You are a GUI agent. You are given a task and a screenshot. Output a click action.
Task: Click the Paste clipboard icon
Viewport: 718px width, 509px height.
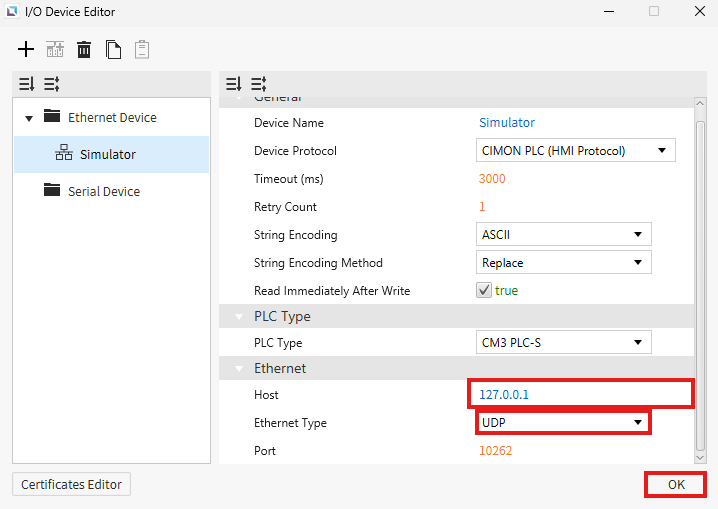142,49
